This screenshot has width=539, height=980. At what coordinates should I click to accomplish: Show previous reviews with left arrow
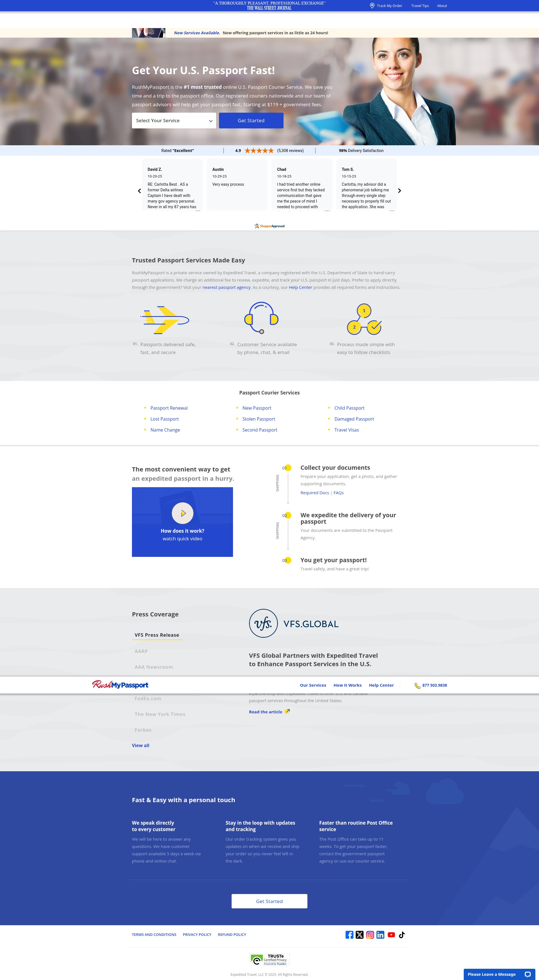pyautogui.click(x=139, y=191)
